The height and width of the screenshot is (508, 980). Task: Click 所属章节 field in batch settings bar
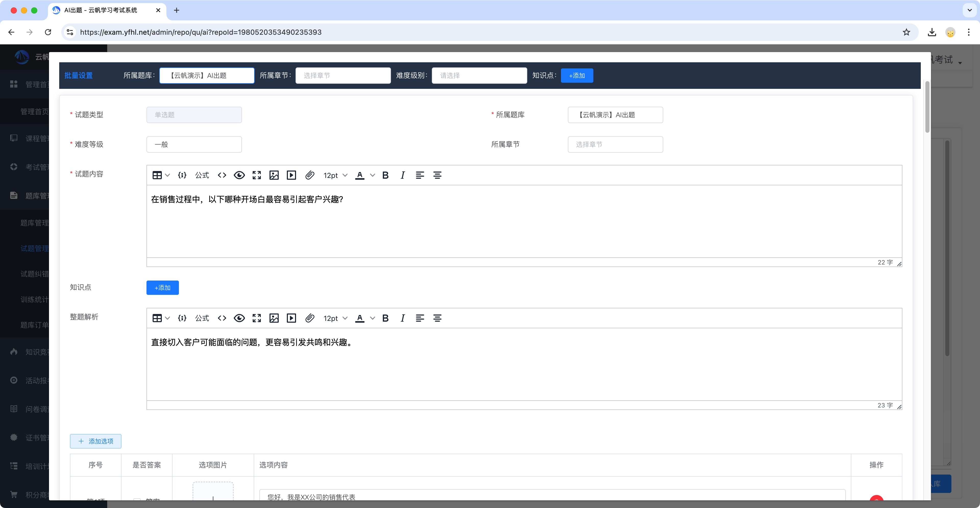pos(343,76)
